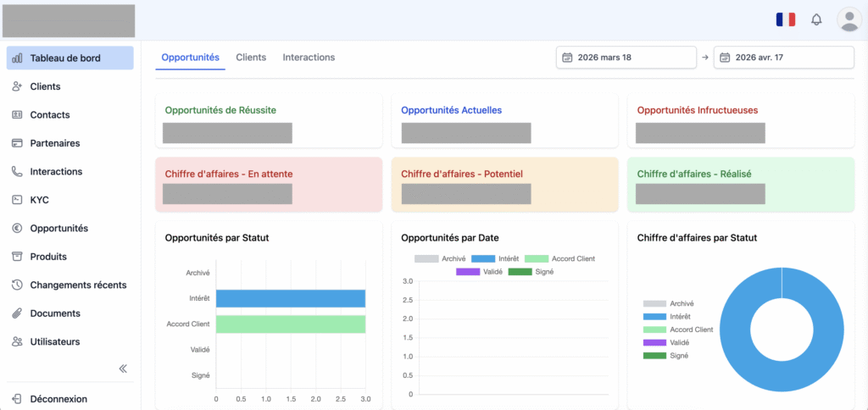The image size is (868, 410).
Task: Toggle Intérêt legend in Chiffre d'affaires par Statut
Action: point(666,317)
